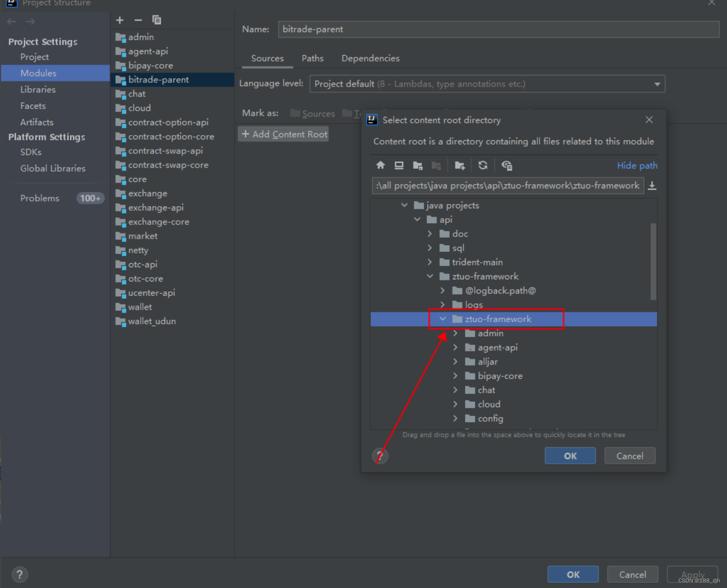Switch to the Dependencies tab
The height and width of the screenshot is (588, 727).
370,58
